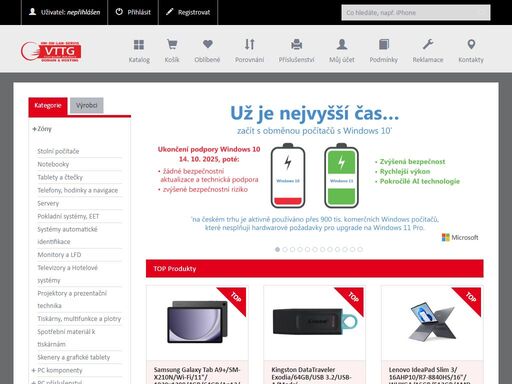Open Notebooky category
Screen dimensions: 512x384
click(53, 164)
